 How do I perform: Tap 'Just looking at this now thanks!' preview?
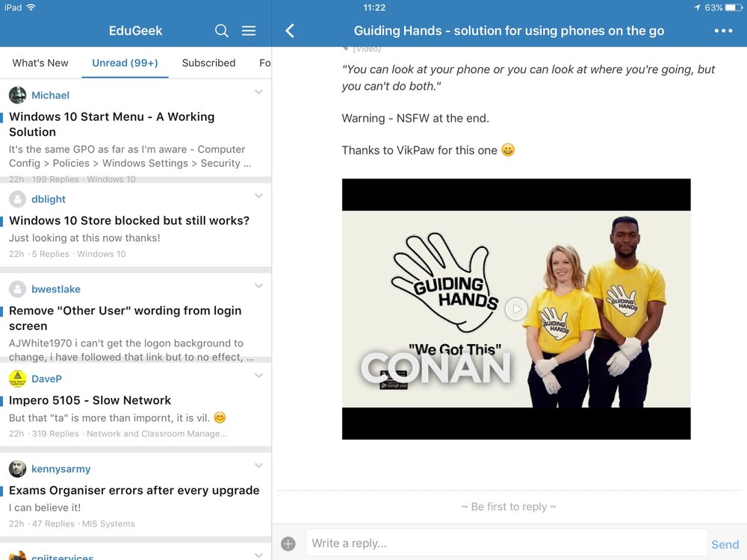[85, 237]
